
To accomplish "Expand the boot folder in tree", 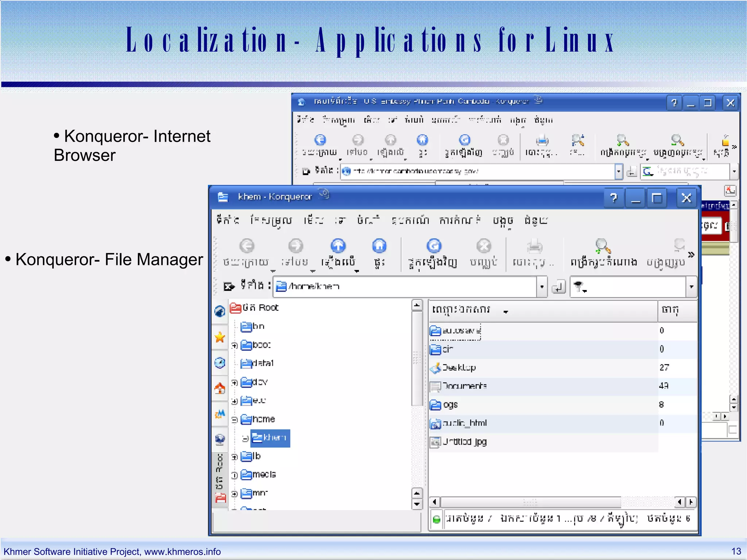I will pos(235,345).
